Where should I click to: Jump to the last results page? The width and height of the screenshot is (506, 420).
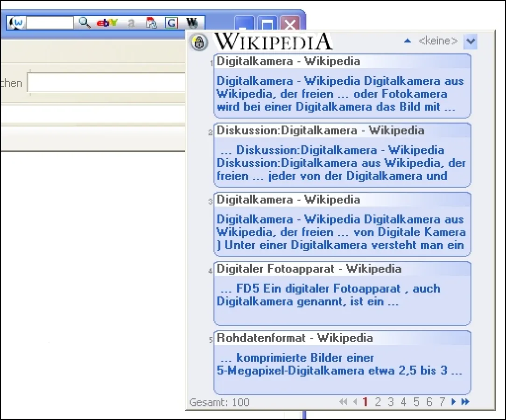pyautogui.click(x=465, y=402)
